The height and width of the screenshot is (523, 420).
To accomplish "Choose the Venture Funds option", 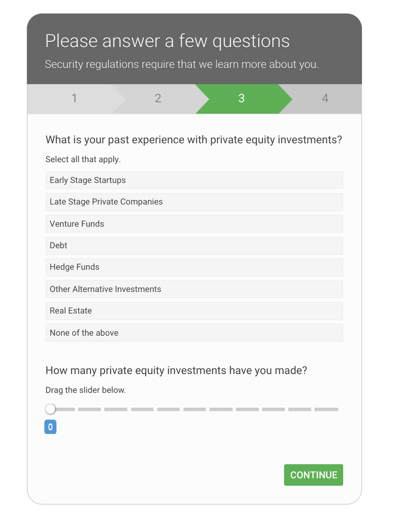I will pyautogui.click(x=194, y=224).
